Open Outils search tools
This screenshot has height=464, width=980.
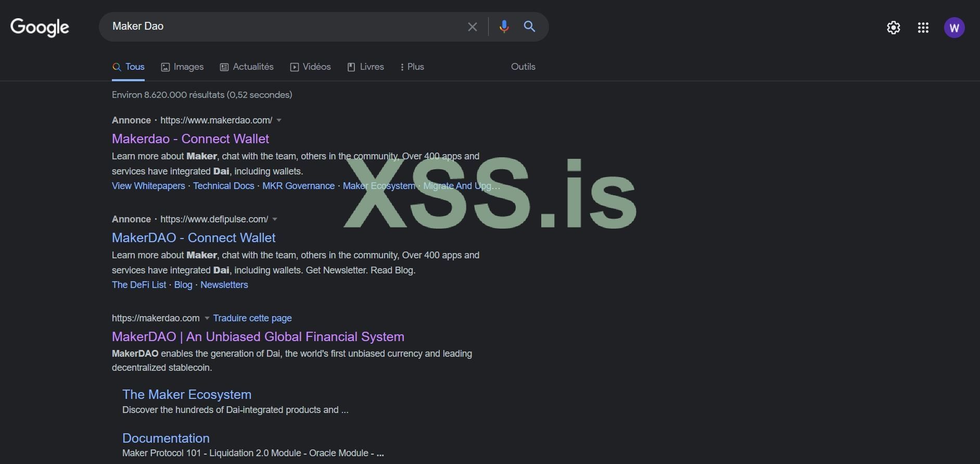(x=523, y=67)
